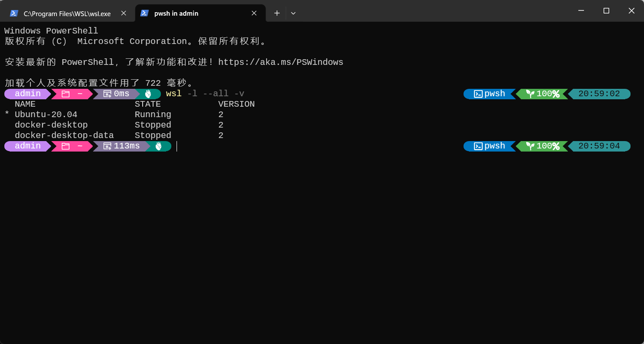Select the pwsh in admin tab

(176, 13)
